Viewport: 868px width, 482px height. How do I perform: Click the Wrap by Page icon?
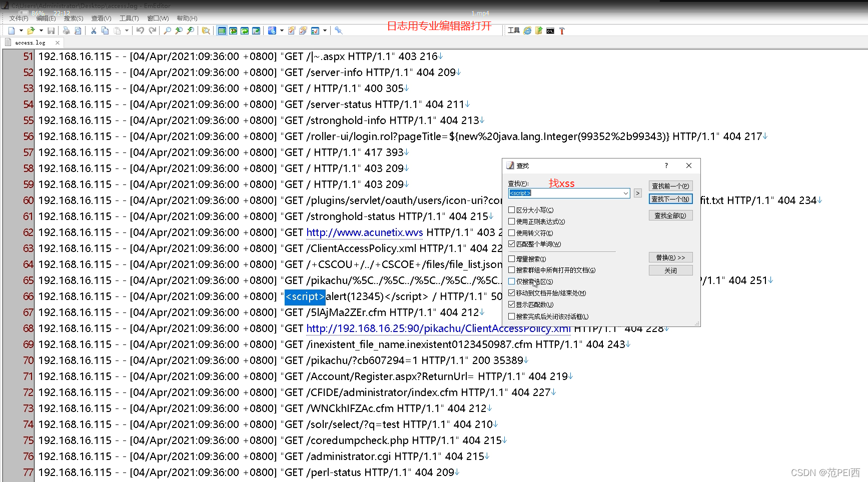click(256, 30)
